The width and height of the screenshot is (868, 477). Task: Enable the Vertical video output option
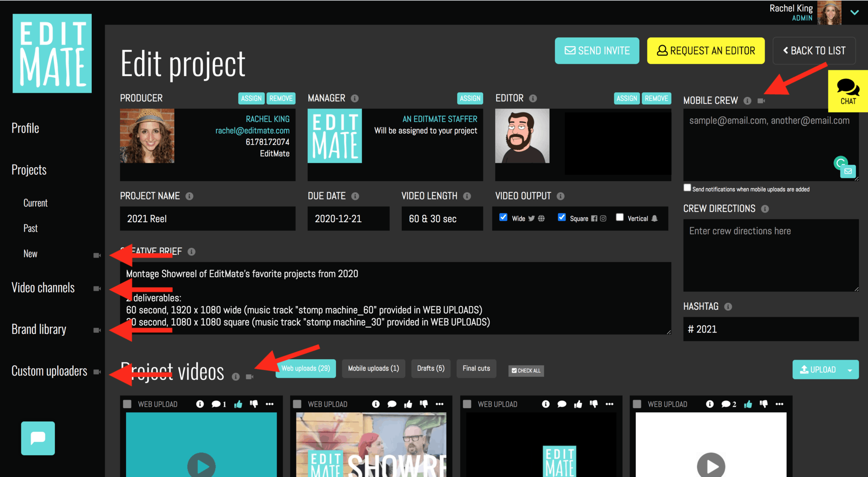(619, 217)
